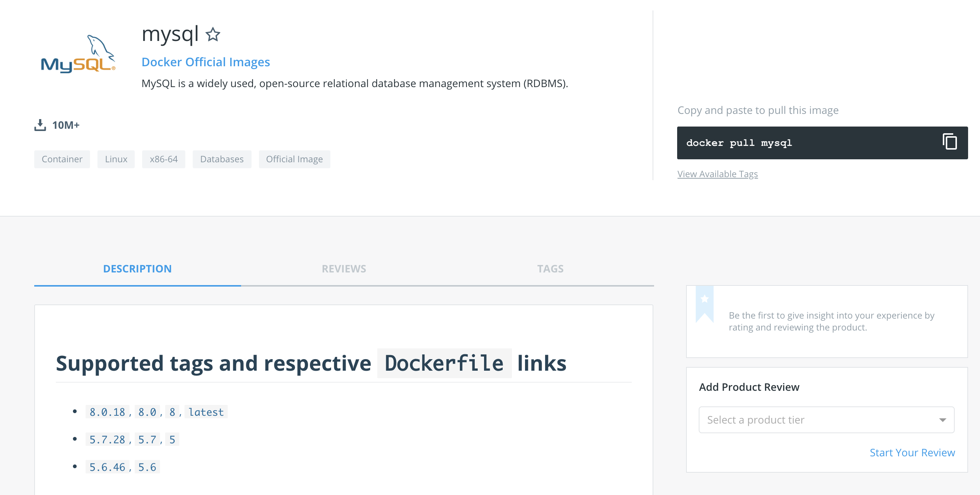The width and height of the screenshot is (980, 495).
Task: Select the Databases category chip
Action: pyautogui.click(x=222, y=159)
